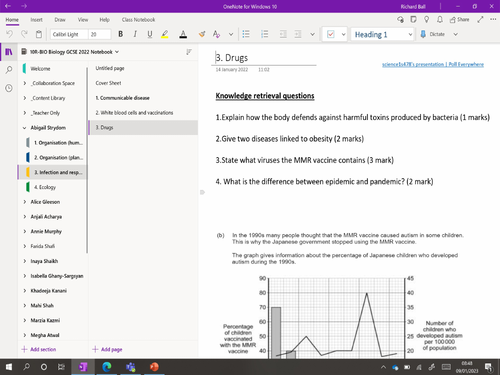Pick the font color swatch
The height and width of the screenshot is (375, 500).
tap(183, 34)
